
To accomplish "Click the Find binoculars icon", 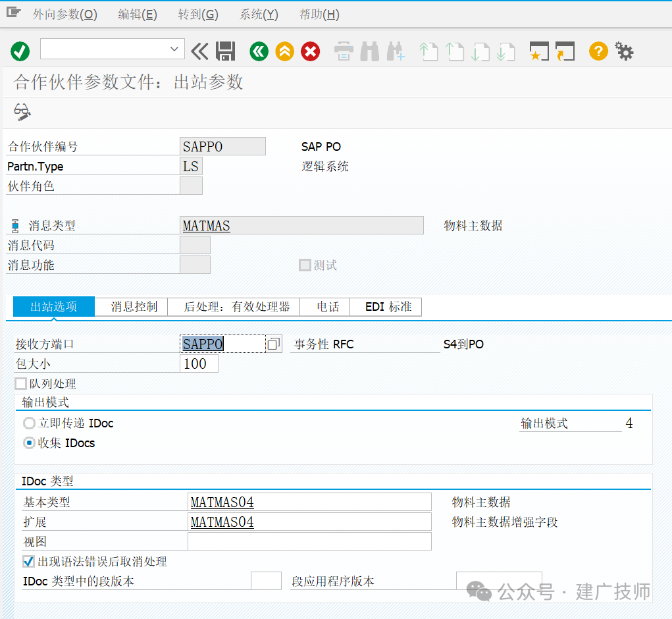I will pyautogui.click(x=369, y=51).
